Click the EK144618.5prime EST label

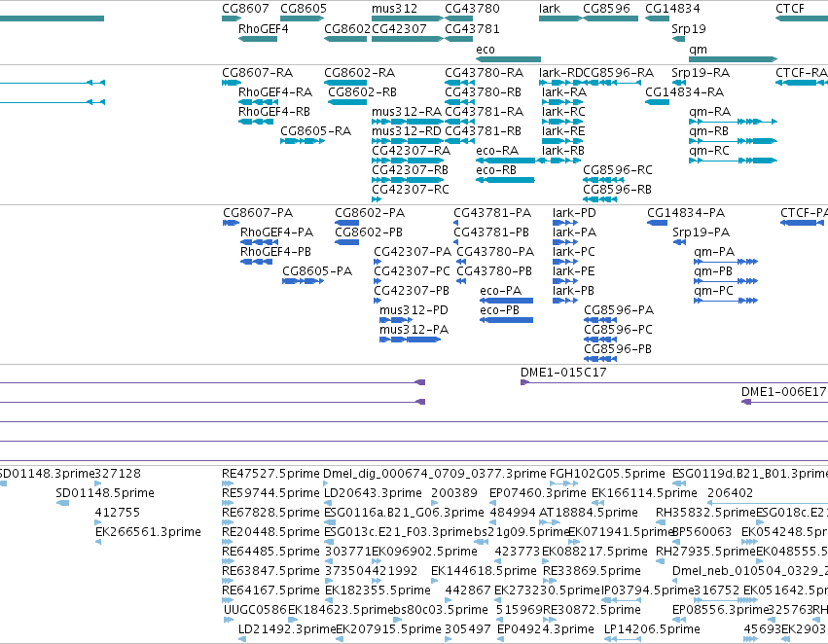coord(484,571)
